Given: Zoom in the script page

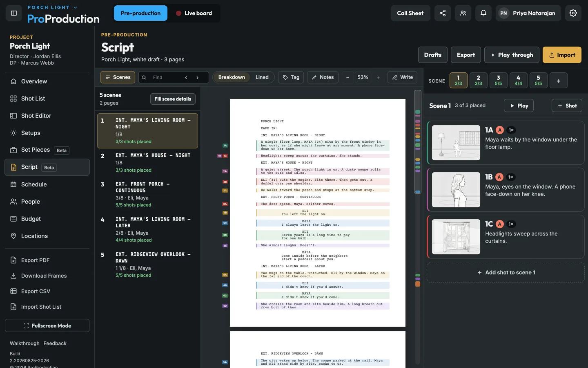Looking at the screenshot, I should [378, 77].
